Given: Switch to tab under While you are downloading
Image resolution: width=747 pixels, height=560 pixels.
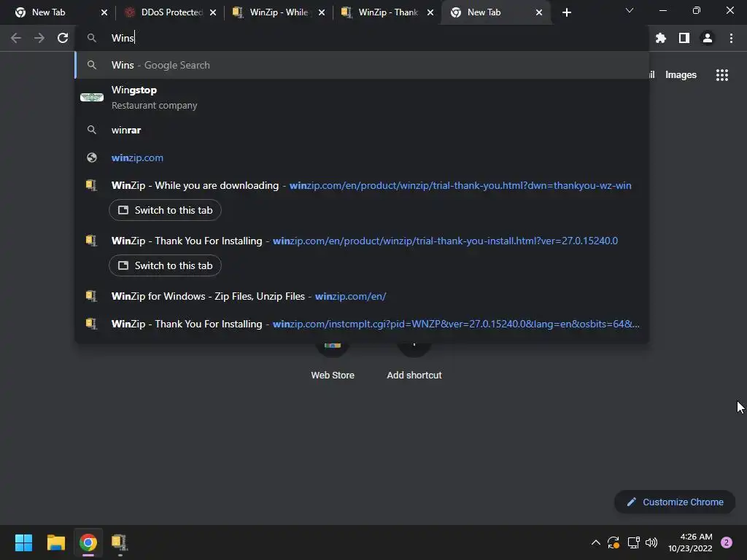Looking at the screenshot, I should click(x=165, y=211).
